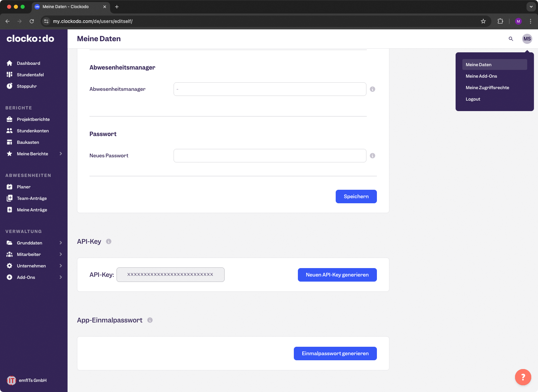Open the Abwesenheitsmanager dropdown field

(270, 89)
